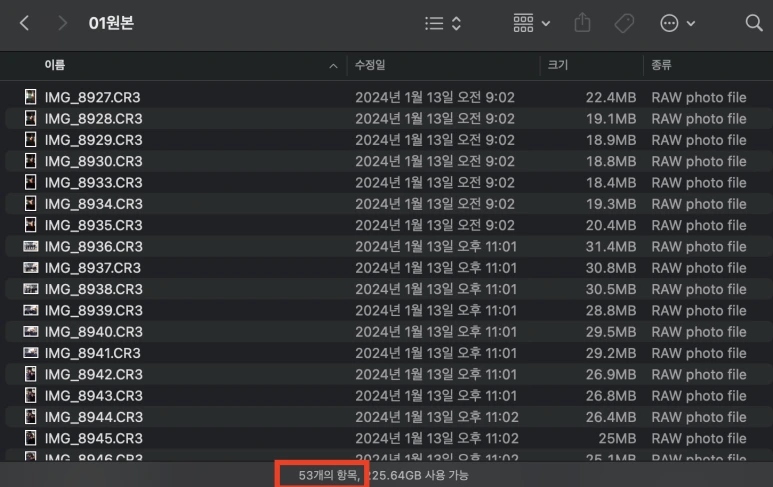Sort by the 종류 column header
Image resolution: width=773 pixels, height=487 pixels.
pos(661,65)
